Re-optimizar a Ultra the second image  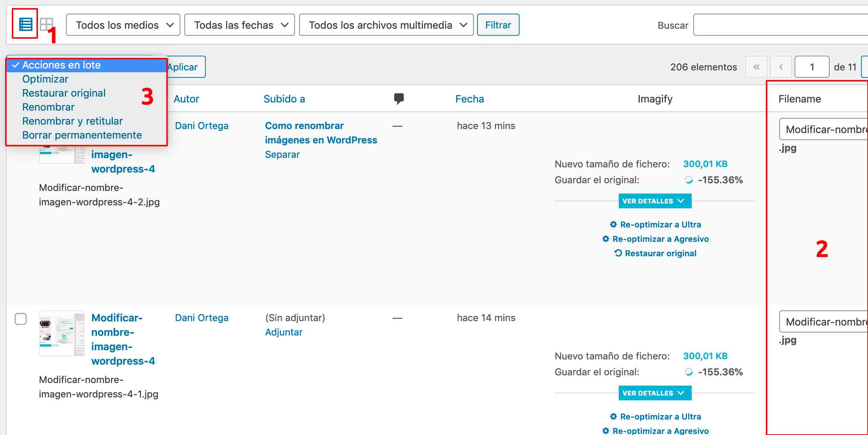tap(656, 416)
